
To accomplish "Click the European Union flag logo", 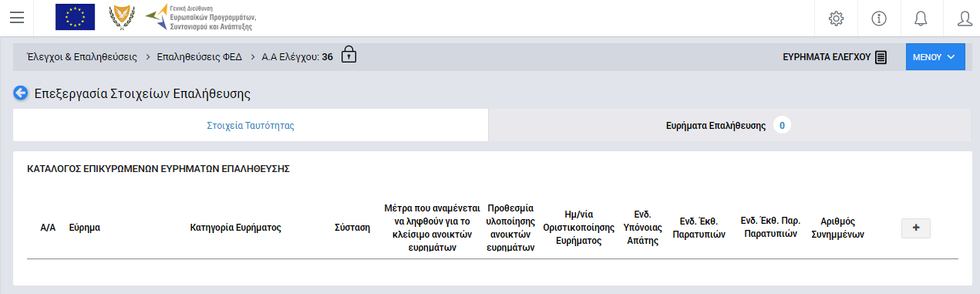I will [x=75, y=17].
